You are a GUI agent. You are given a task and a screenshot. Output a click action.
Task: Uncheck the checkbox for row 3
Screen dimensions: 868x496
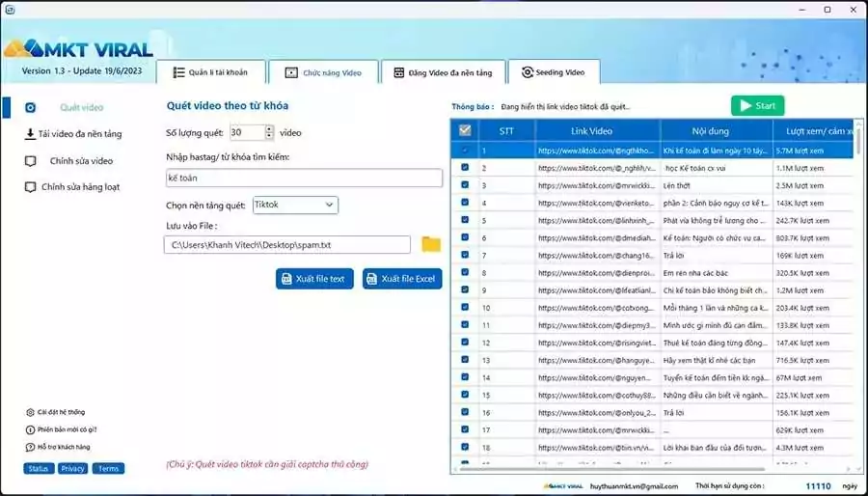(465, 185)
